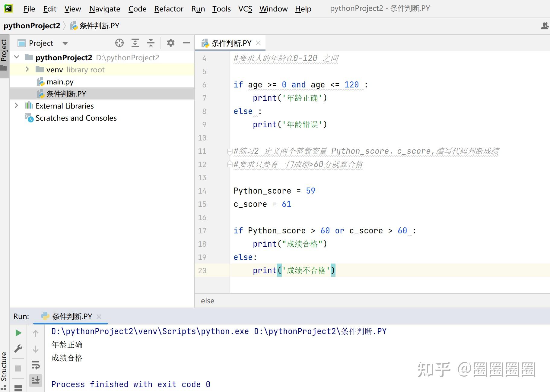550x392 pixels.
Task: Click pythonProject2 in the breadcrumb bar
Action: point(32,26)
